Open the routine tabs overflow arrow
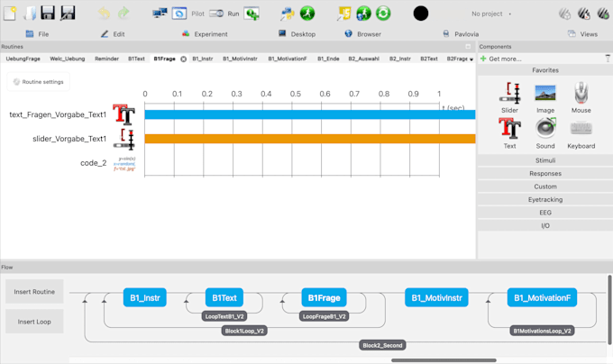The image size is (613, 364). 471,59
